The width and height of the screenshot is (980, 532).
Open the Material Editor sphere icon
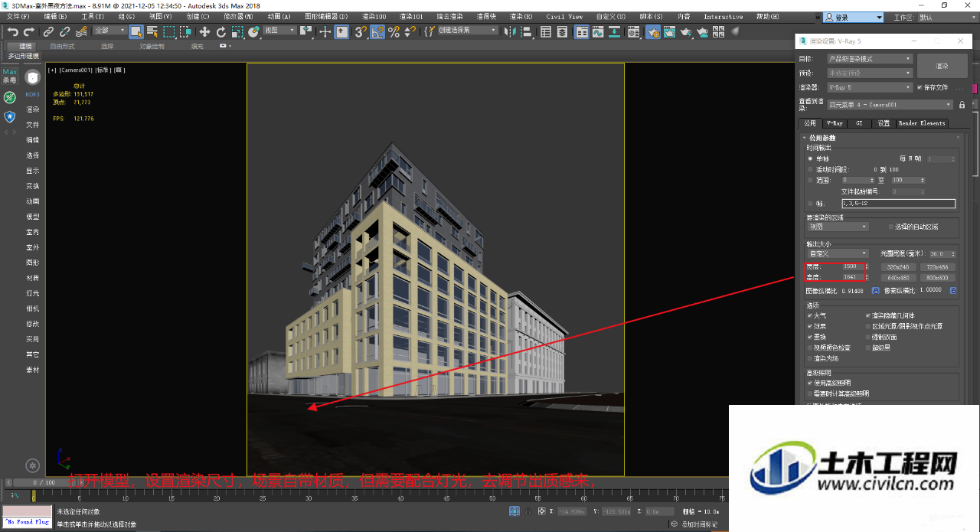tap(632, 31)
